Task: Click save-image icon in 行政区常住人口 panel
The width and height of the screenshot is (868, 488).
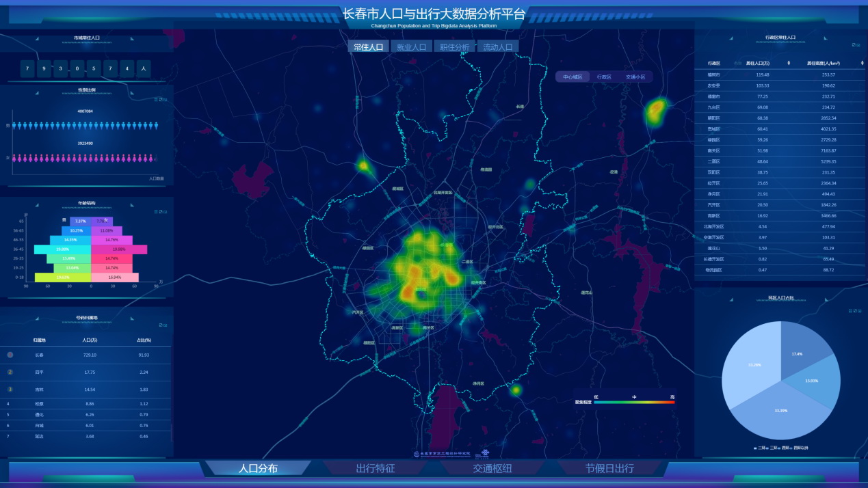Action: coord(857,45)
